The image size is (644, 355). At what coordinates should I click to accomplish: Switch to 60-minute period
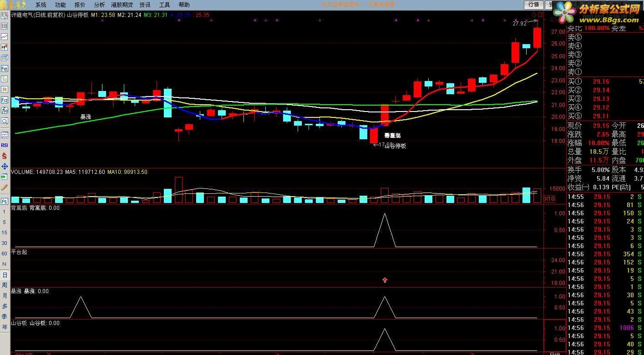coord(5,254)
